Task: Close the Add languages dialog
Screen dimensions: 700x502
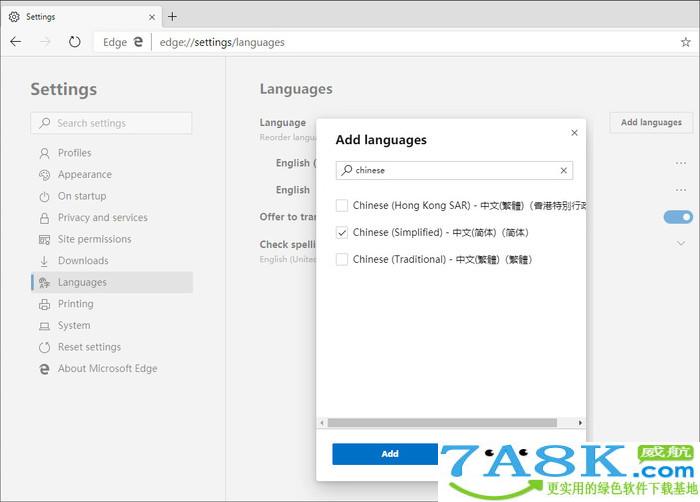Action: (574, 133)
